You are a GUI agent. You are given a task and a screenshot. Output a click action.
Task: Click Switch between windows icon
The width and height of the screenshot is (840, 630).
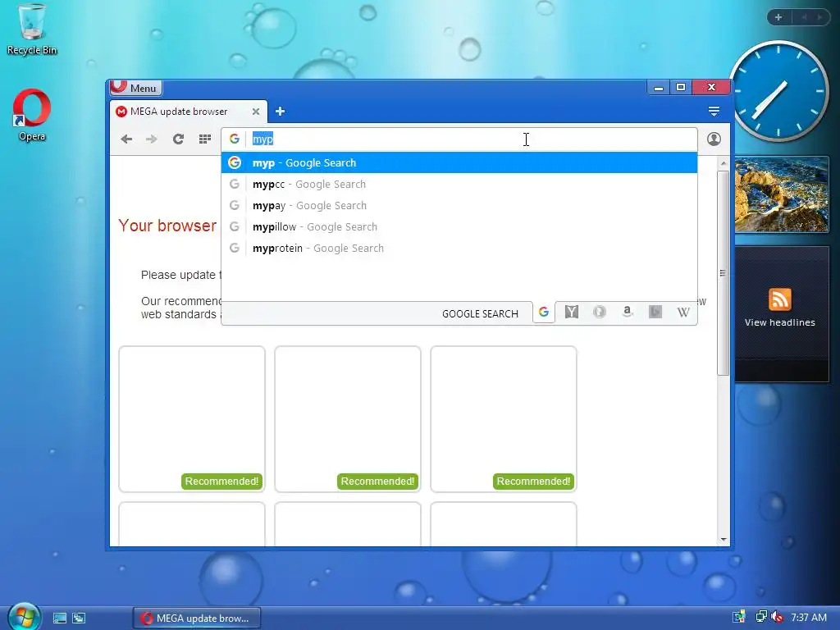(x=79, y=619)
